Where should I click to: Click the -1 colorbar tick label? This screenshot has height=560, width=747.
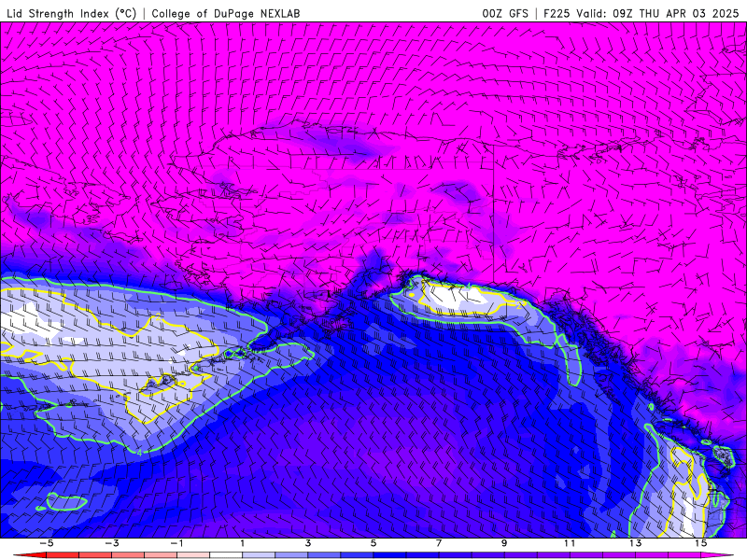coord(176,543)
